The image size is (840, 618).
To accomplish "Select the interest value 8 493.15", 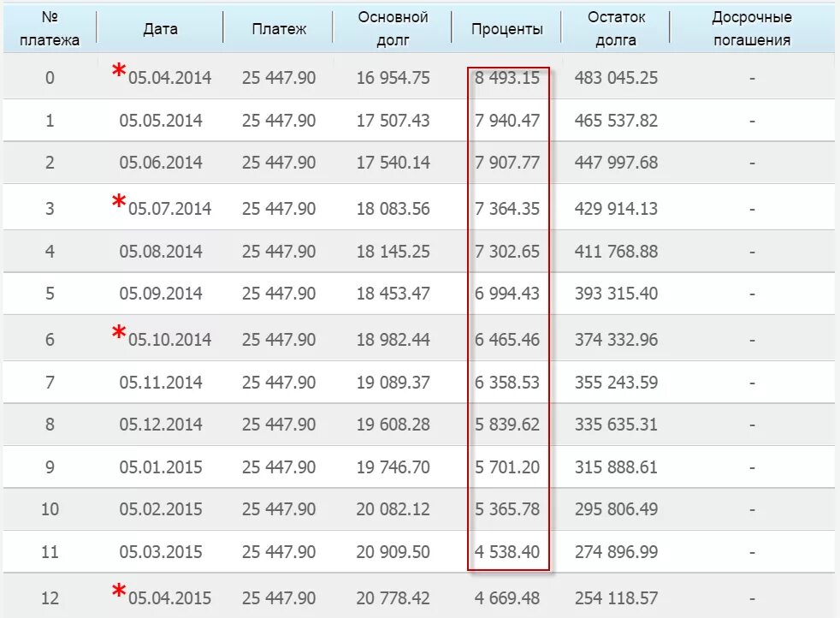I will click(507, 78).
